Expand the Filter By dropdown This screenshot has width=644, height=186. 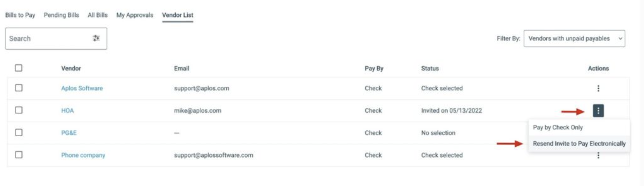[x=574, y=38]
